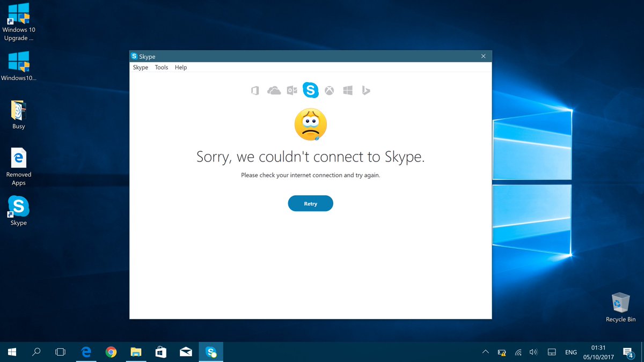Click the active Skype taskbar button
The image size is (644, 362).
(x=211, y=352)
